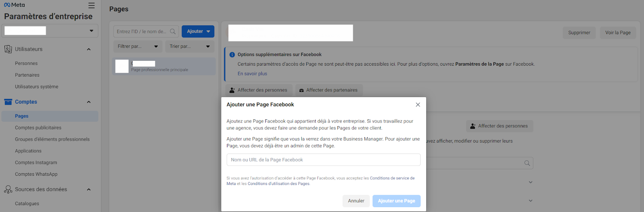Open the Filtrer par dropdown
The width and height of the screenshot is (644, 212).
point(138,46)
